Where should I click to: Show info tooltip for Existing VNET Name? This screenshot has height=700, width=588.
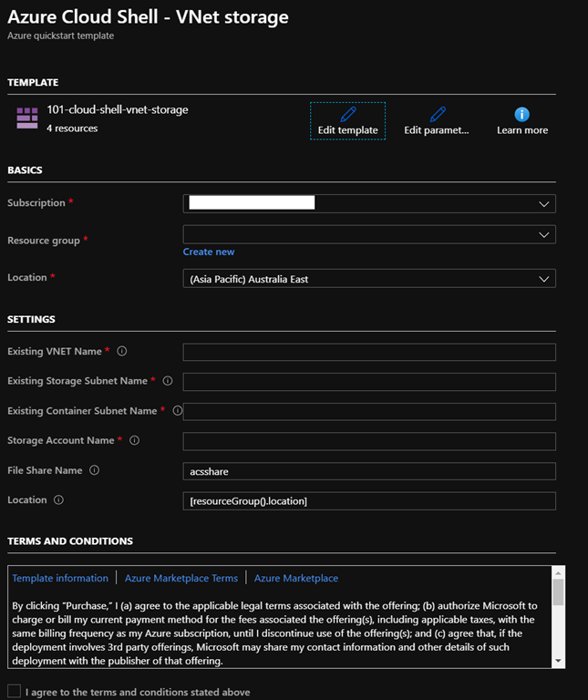coord(122,352)
